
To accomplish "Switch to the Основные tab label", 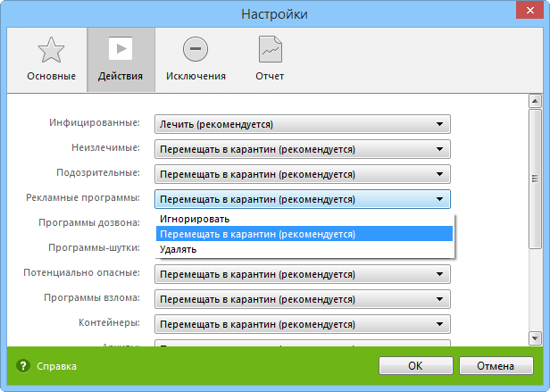I will click(51, 76).
